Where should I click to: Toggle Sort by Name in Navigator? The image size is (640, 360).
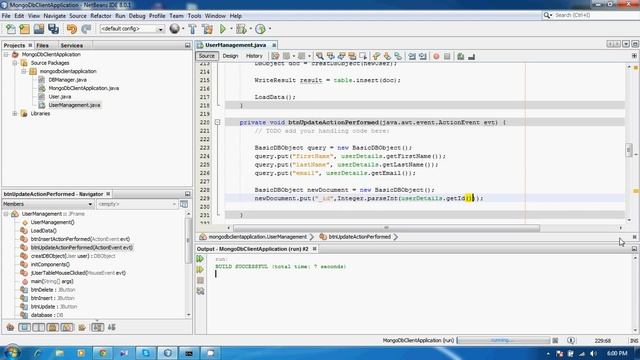click(97, 327)
